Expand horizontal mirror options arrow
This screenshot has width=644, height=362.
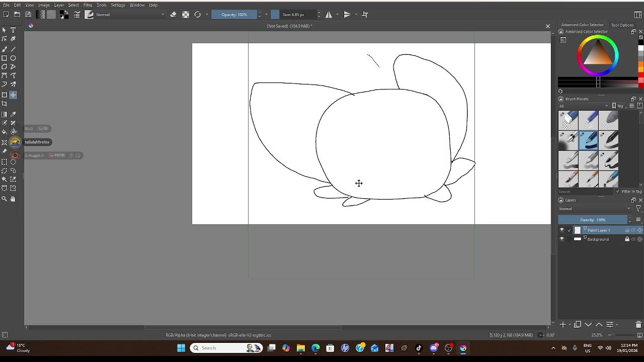(x=337, y=15)
